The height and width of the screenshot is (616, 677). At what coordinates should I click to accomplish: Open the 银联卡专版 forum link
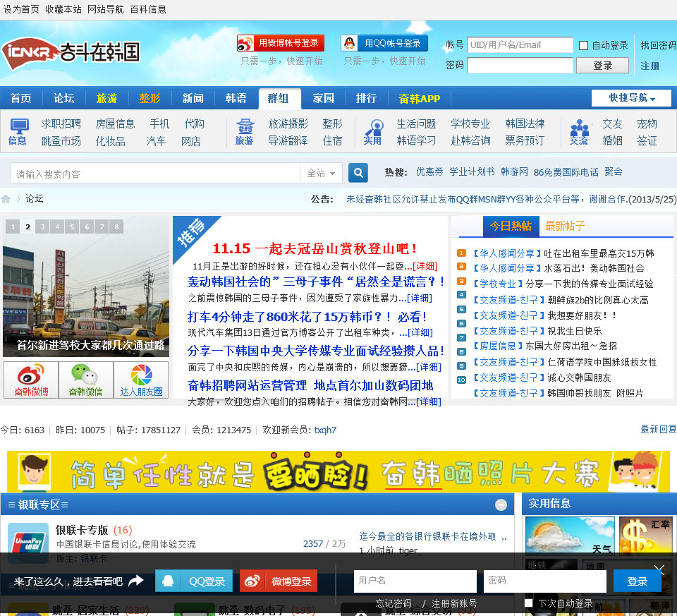pos(82,530)
